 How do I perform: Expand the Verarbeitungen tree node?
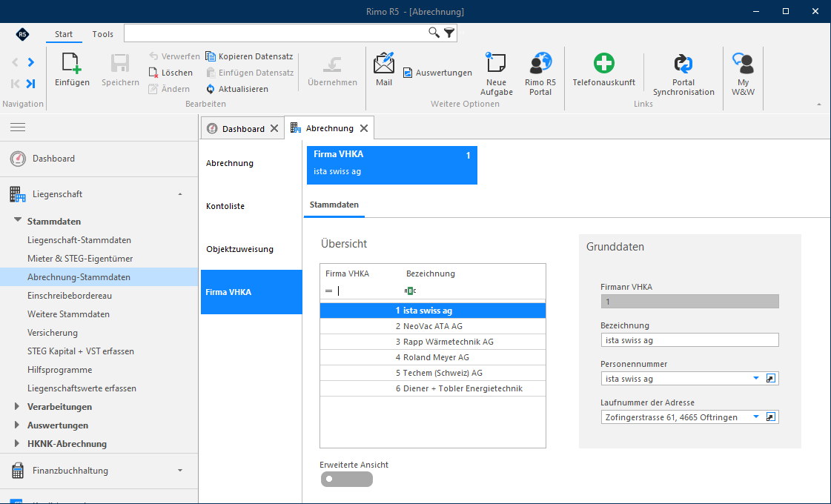tap(17, 406)
